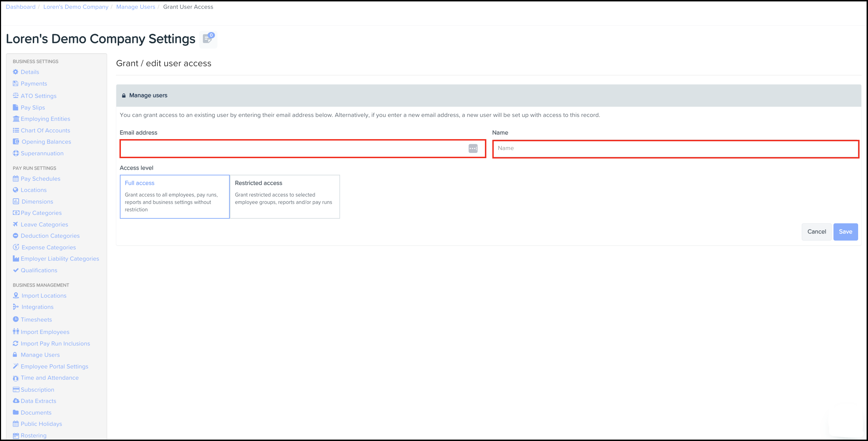Screen dimensions: 868x441
Task: Focus the Email address input field
Action: (x=303, y=149)
